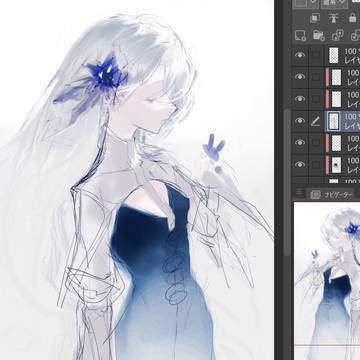Toggle clip to layer below icon
The image size is (360, 360).
pos(315,18)
